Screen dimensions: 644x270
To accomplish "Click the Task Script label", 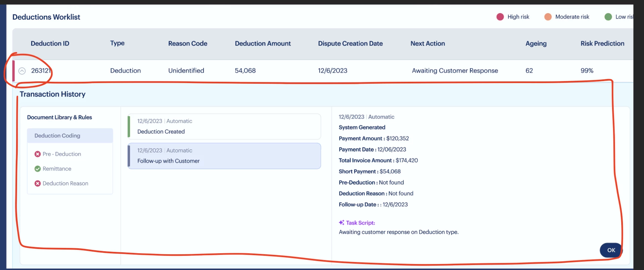I will click(361, 223).
